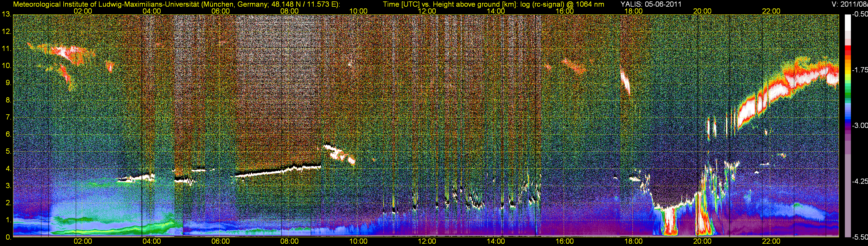Click the 08:00 label on the top time axis

click(289, 11)
